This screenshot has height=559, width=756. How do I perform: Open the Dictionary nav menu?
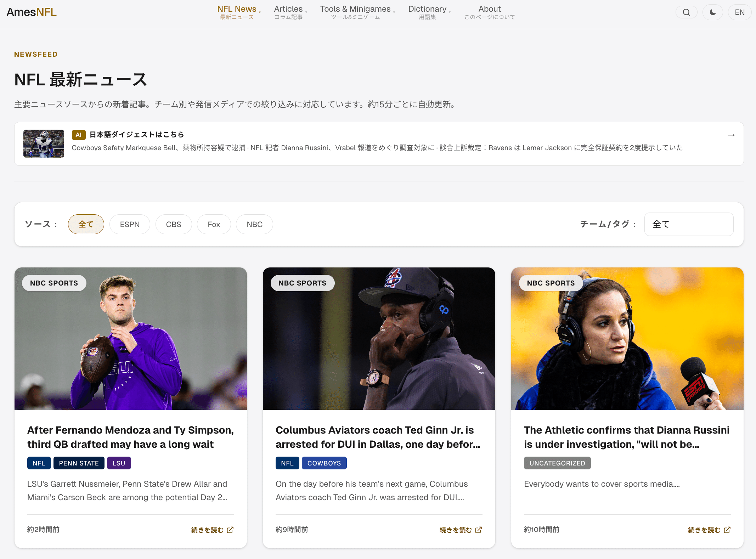427,12
